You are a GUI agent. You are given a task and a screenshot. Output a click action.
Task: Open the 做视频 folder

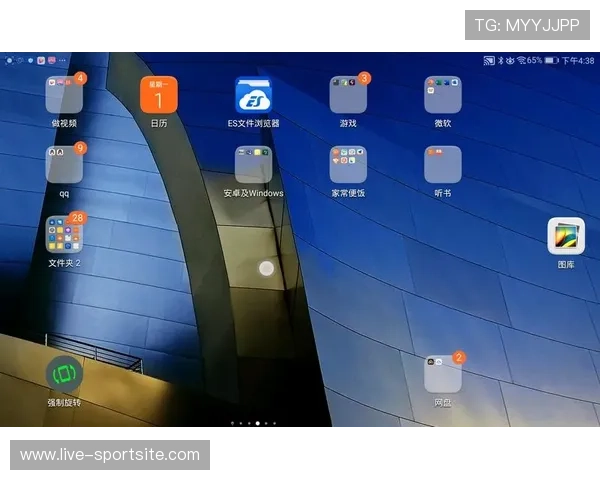(64, 96)
